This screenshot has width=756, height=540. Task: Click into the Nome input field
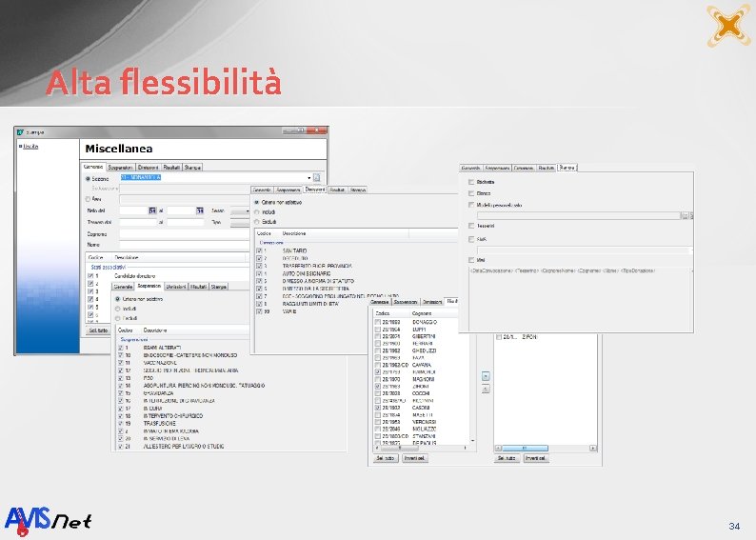pyautogui.click(x=184, y=245)
